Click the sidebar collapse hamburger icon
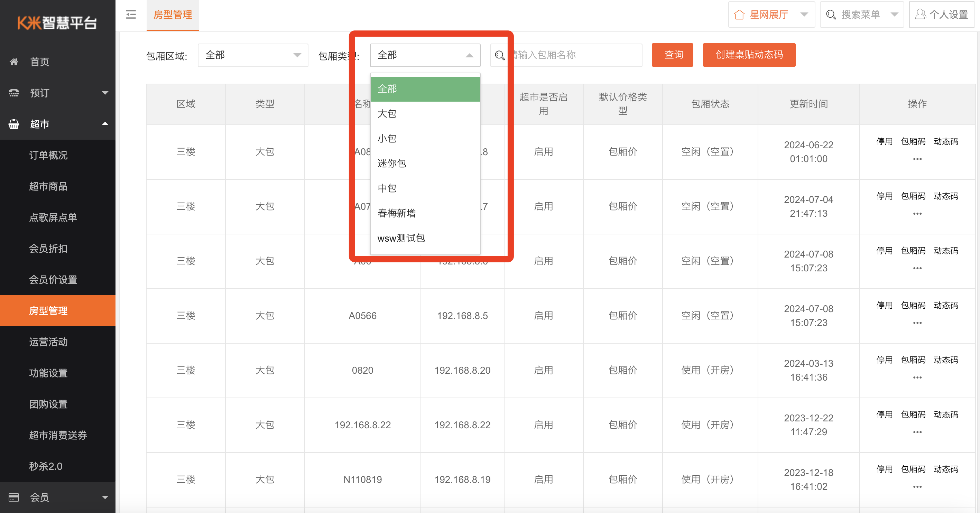This screenshot has width=980, height=513. point(131,15)
